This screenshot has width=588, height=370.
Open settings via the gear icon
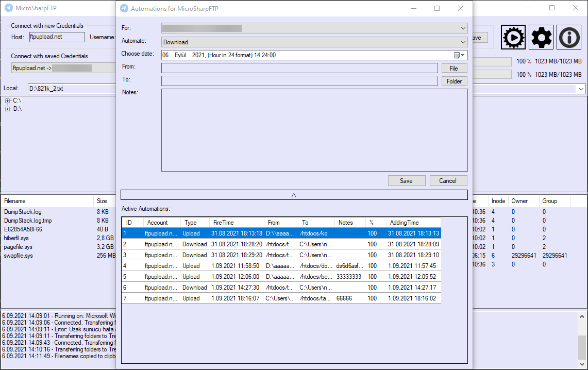click(541, 37)
